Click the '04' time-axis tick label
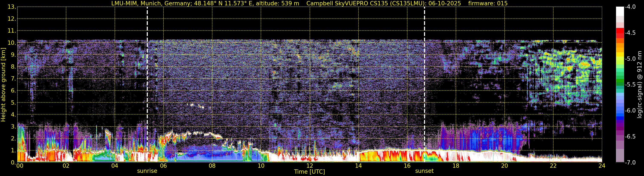The width and height of the screenshot is (644, 176). point(115,166)
